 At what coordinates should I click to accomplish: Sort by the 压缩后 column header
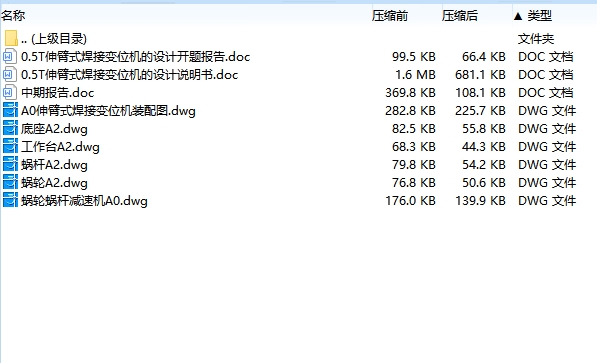click(x=460, y=16)
